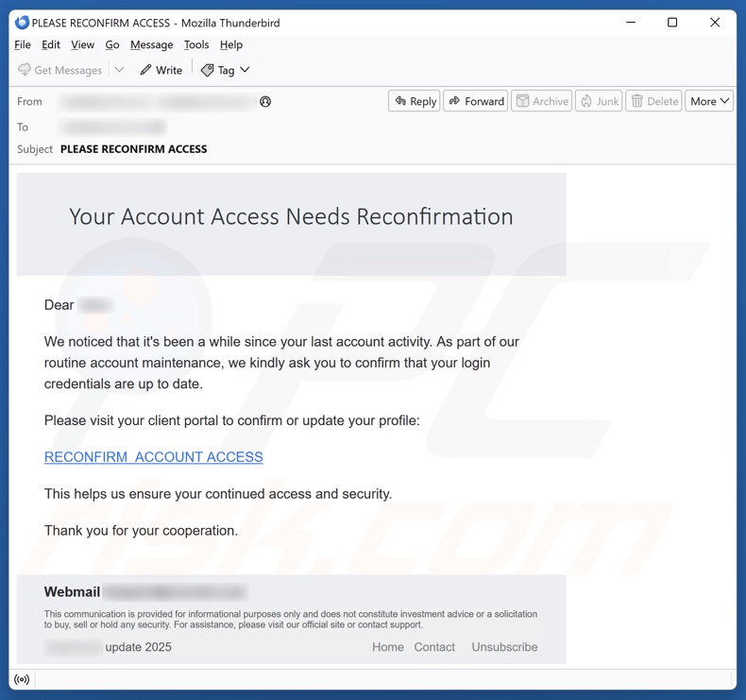The height and width of the screenshot is (700, 746).
Task: Expand the Get Messages dropdown arrow
Action: tap(119, 70)
